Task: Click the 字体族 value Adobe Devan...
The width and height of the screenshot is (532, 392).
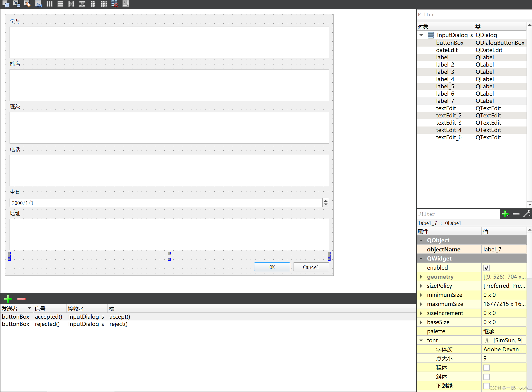Action: 504,349
